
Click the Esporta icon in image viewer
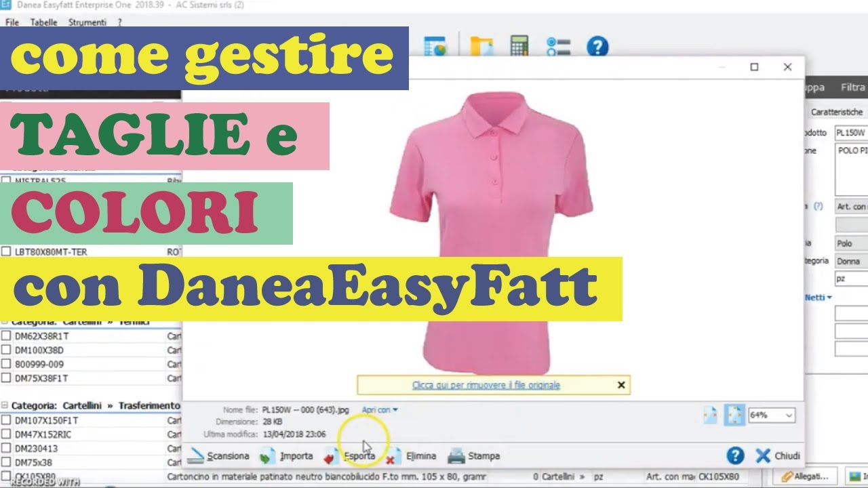click(x=332, y=456)
